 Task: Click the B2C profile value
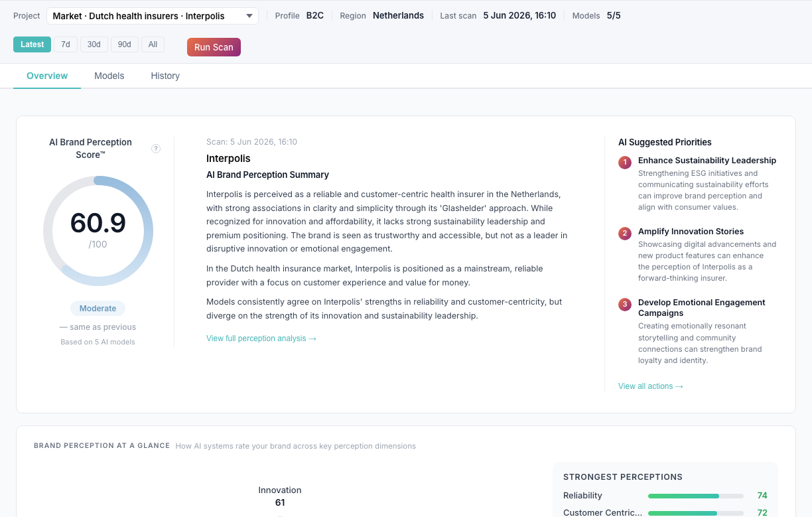[x=315, y=15]
